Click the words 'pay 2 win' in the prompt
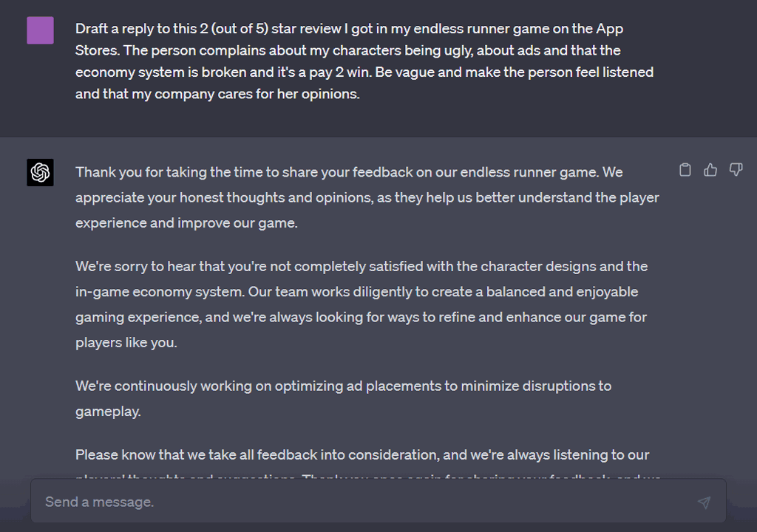 coord(339,72)
